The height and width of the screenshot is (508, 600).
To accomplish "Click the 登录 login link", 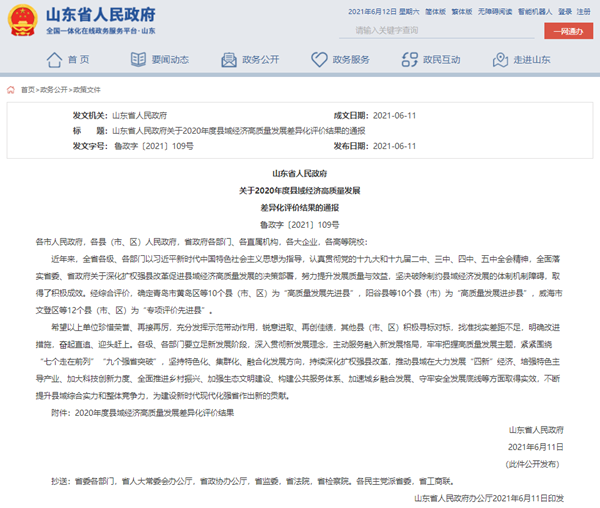I will click(565, 12).
